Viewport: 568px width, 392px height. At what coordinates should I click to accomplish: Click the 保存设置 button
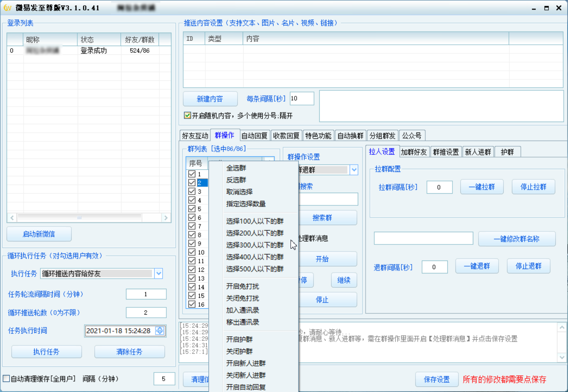point(437,379)
